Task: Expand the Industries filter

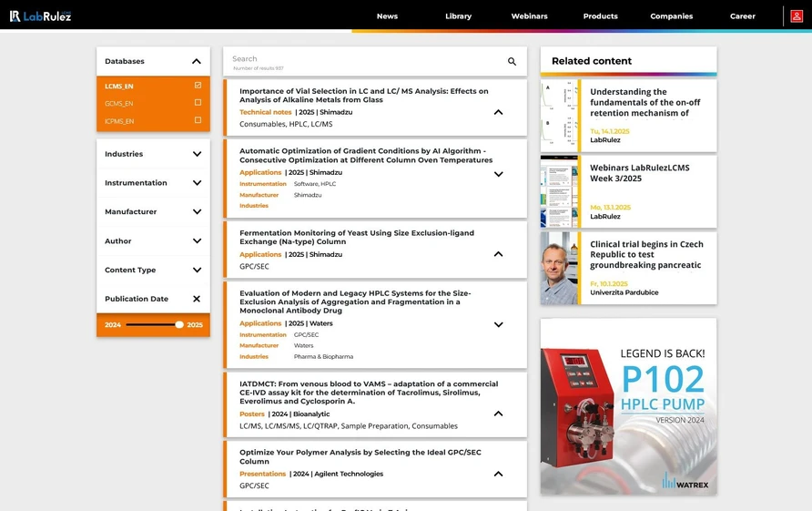Action: (x=197, y=154)
